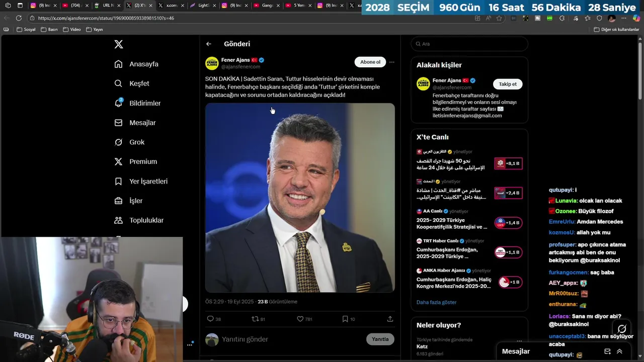Open browser settings and more menu
Viewport: 644px width, 362px height.
click(624, 18)
